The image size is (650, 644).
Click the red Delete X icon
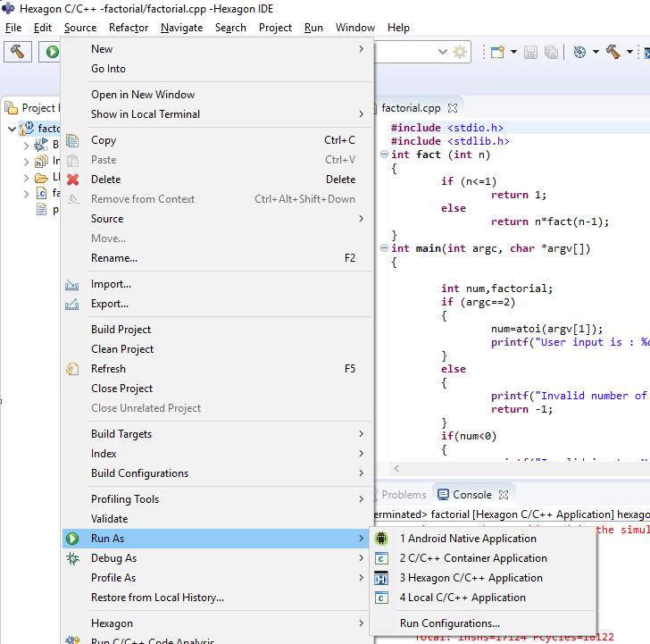[x=73, y=180]
